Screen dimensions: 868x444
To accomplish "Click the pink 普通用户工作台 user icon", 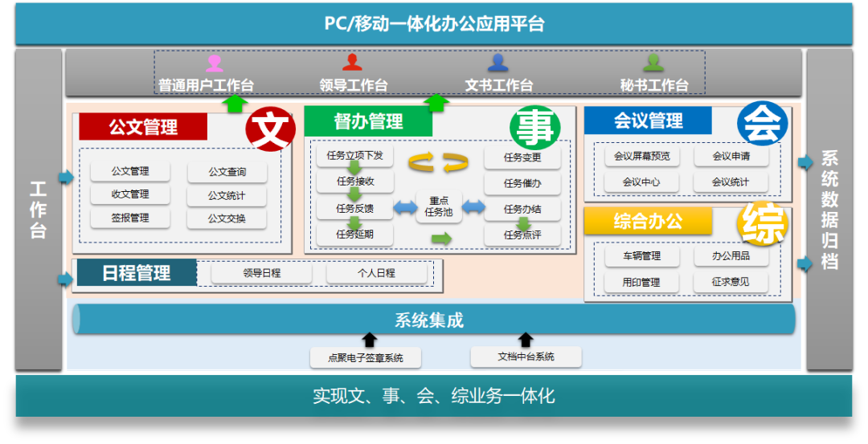I will click(x=215, y=63).
